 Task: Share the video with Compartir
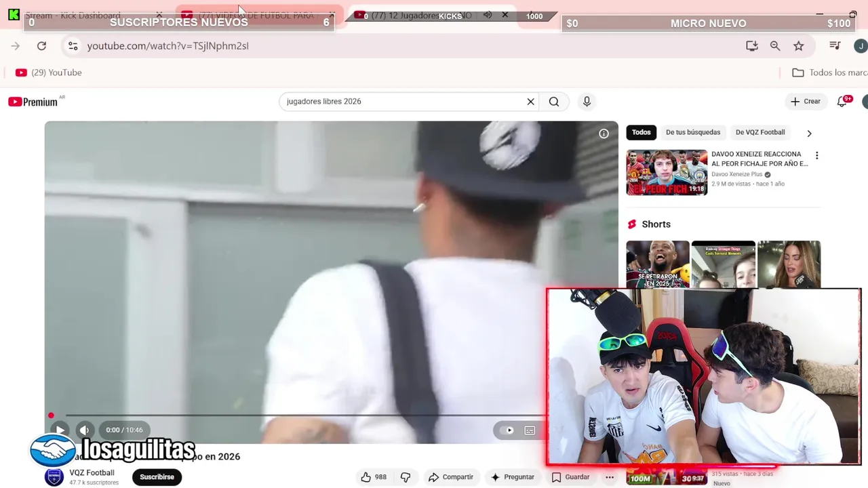[x=451, y=477]
